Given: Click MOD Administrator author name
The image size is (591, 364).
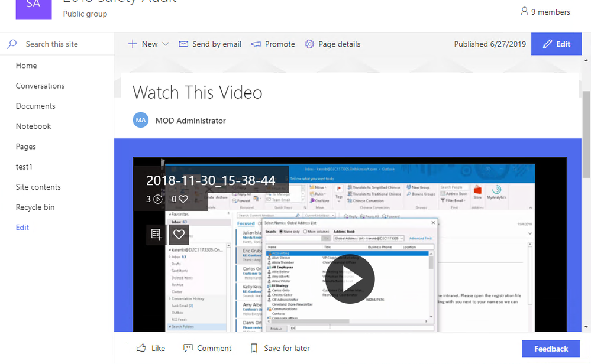Looking at the screenshot, I should point(190,121).
